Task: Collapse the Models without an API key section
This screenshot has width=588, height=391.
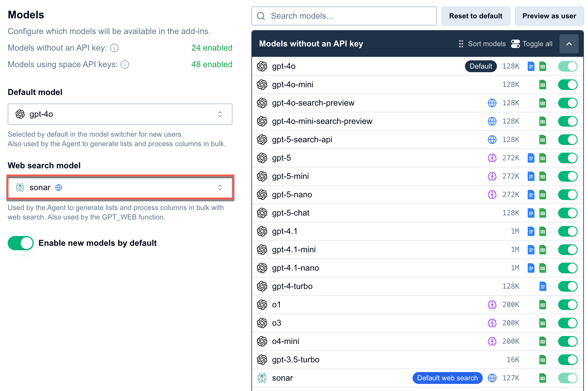Action: [x=569, y=43]
